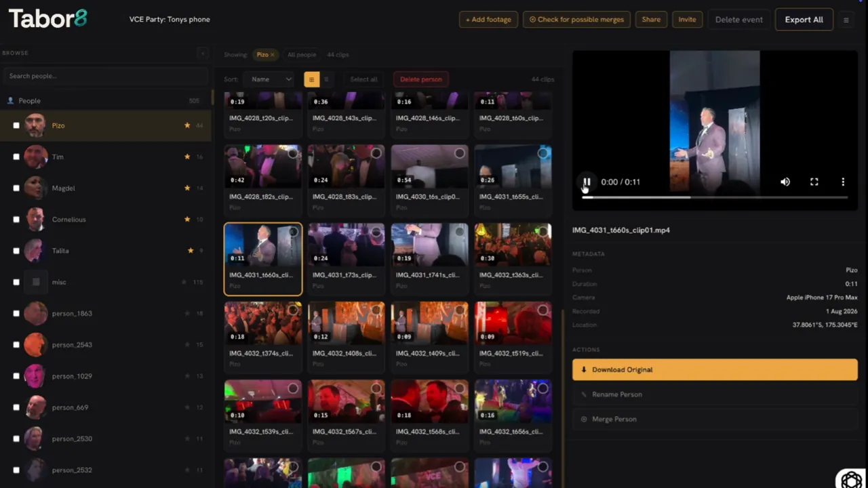This screenshot has width=868, height=488.
Task: Download the original clip file
Action: [x=715, y=369]
